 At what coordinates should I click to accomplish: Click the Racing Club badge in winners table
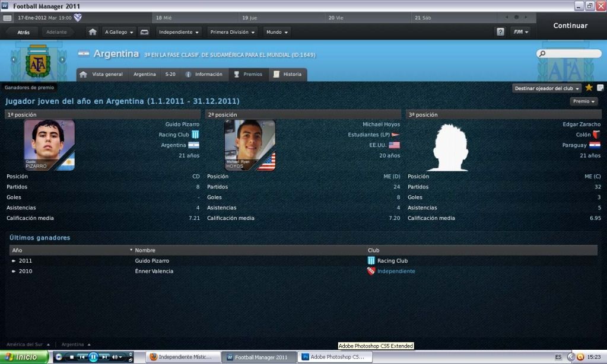coord(371,261)
